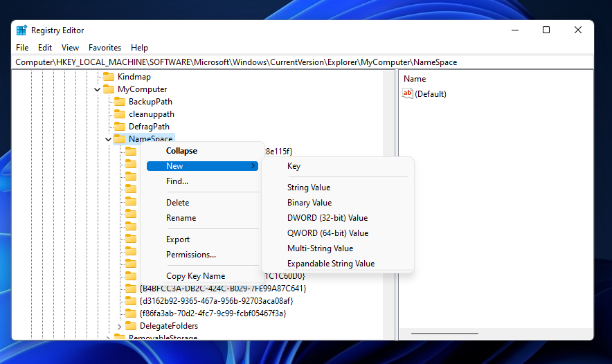Minimize the Registry Editor window
612x364 pixels.
(515, 30)
